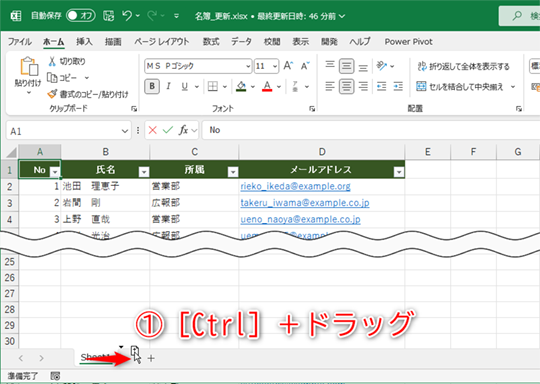The height and width of the screenshot is (384, 540).
Task: Open the Undo history dropdown
Action: (x=138, y=16)
